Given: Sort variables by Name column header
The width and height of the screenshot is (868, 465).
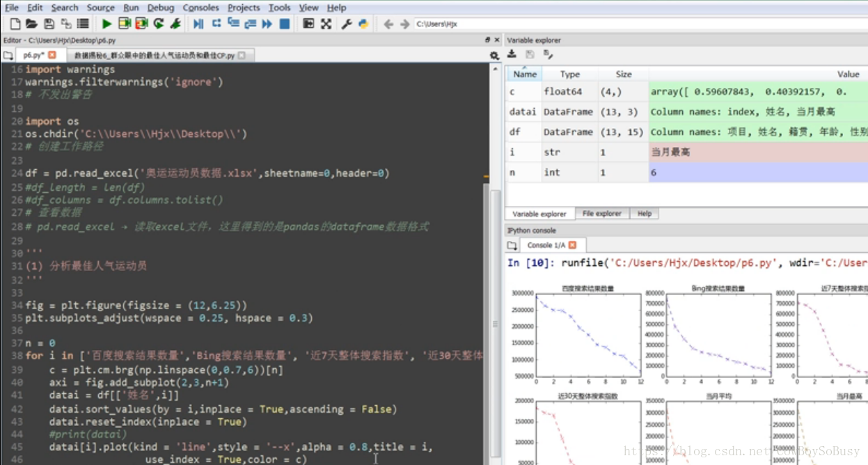Looking at the screenshot, I should (x=525, y=74).
